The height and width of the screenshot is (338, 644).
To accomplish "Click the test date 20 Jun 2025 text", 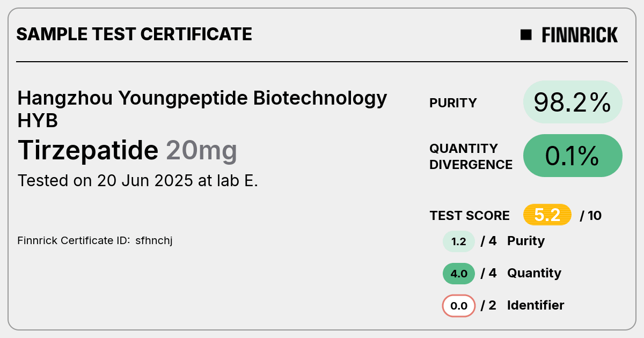I will (145, 181).
